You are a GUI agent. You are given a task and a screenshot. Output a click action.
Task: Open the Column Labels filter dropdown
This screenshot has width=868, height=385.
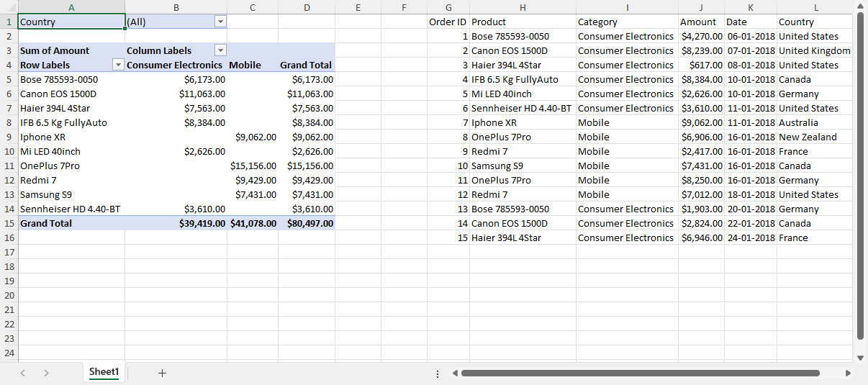pos(220,50)
